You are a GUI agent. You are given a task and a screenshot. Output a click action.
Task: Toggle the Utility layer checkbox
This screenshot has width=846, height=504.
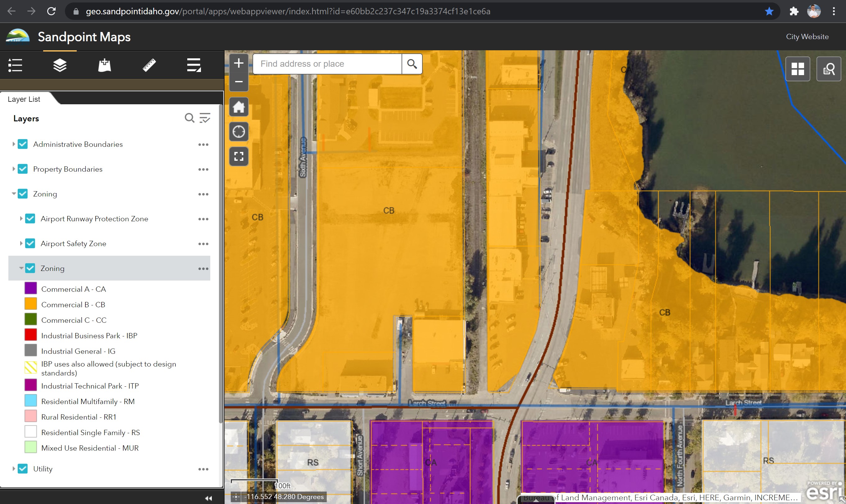[x=23, y=469]
